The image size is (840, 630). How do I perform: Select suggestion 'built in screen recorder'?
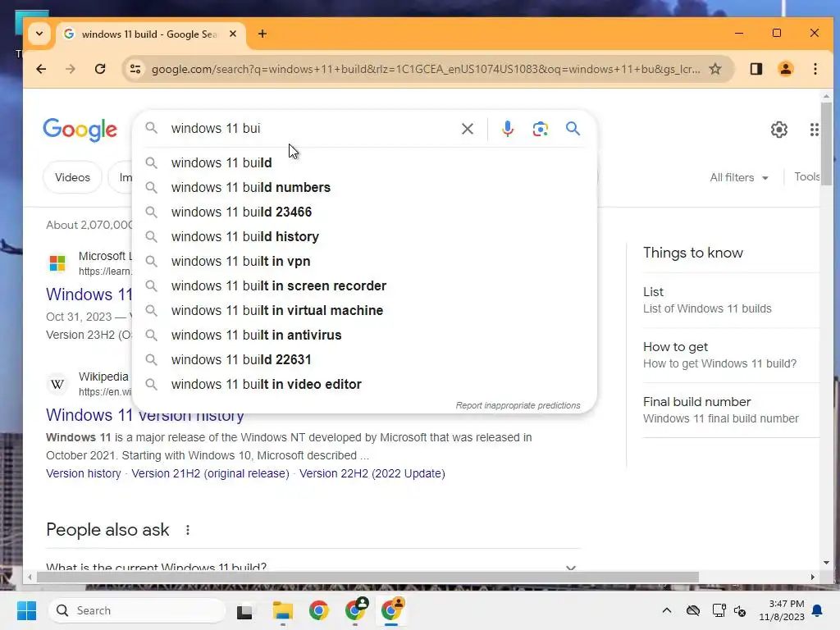(x=364, y=286)
